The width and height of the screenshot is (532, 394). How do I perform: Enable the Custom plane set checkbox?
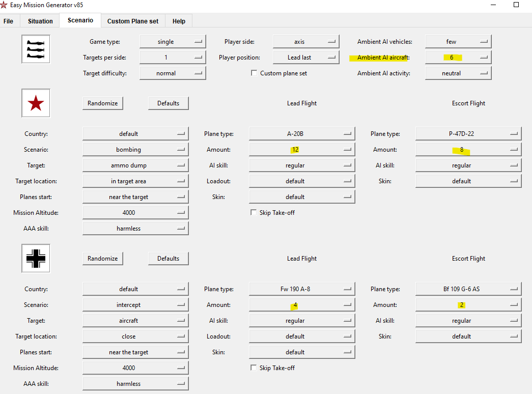[254, 73]
